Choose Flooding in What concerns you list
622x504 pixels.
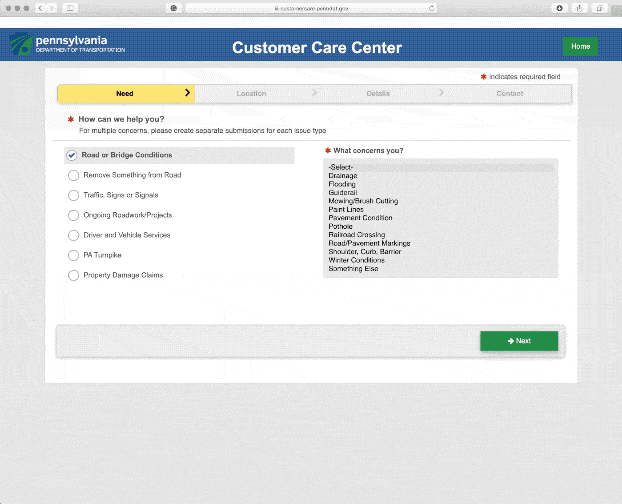(342, 184)
